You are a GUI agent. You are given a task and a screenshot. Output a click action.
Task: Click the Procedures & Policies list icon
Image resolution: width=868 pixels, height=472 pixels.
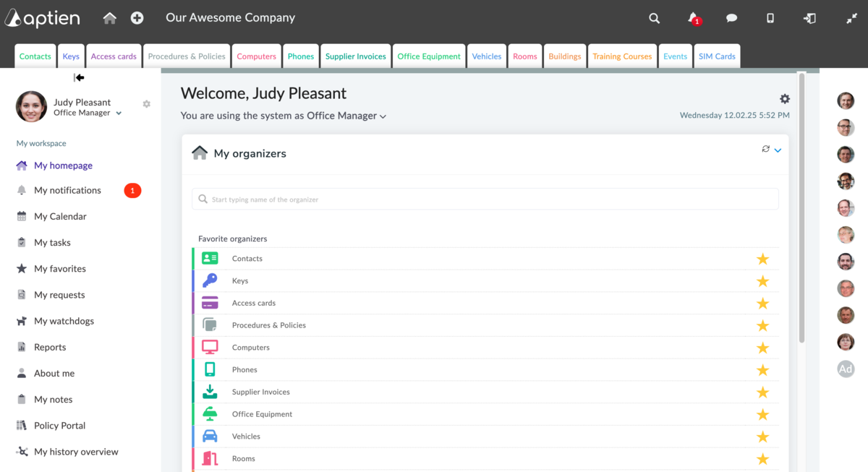tap(210, 325)
